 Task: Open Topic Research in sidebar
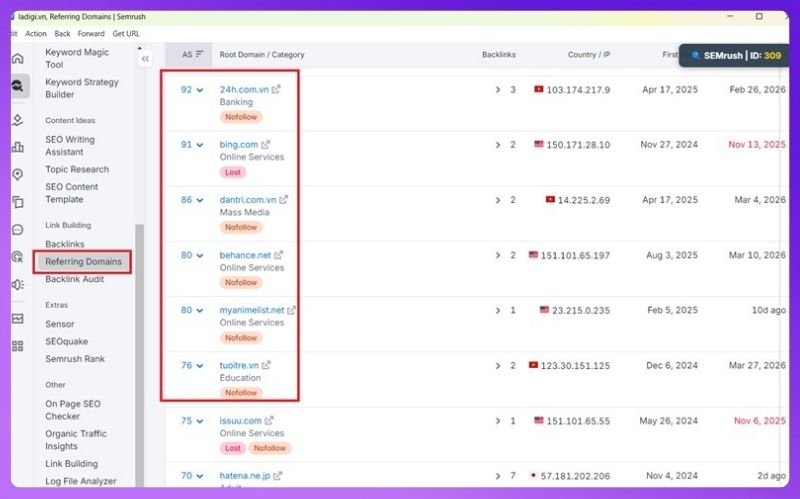click(77, 169)
